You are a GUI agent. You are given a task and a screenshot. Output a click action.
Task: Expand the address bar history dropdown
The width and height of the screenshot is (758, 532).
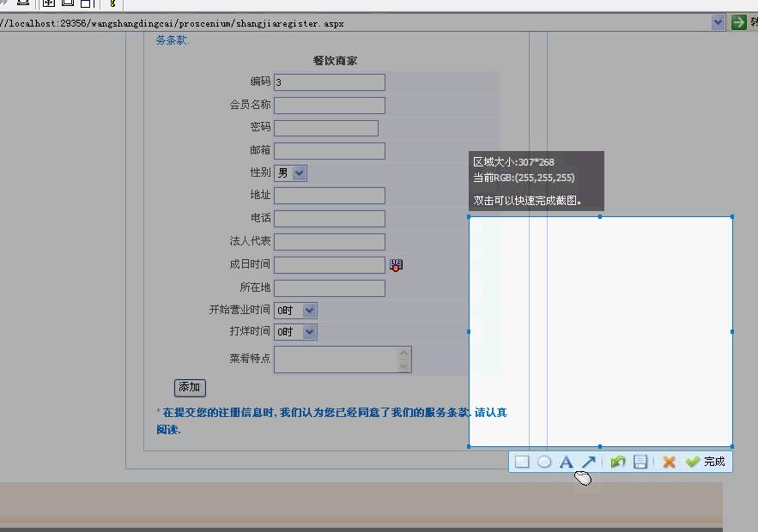point(718,22)
